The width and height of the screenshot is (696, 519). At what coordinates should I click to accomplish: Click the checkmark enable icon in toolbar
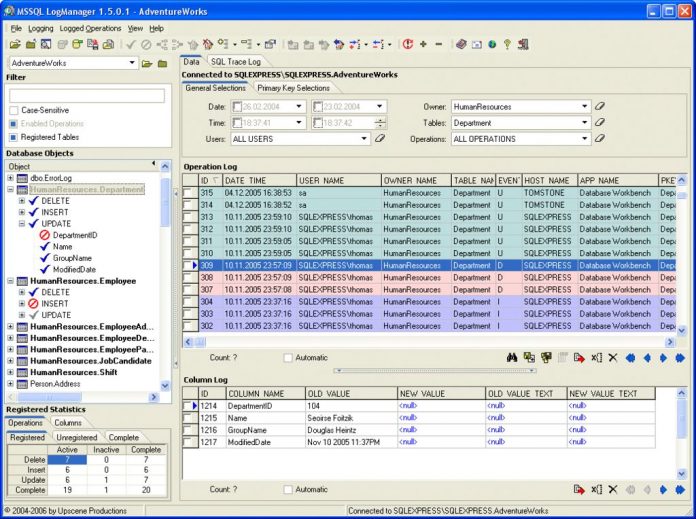tap(130, 44)
